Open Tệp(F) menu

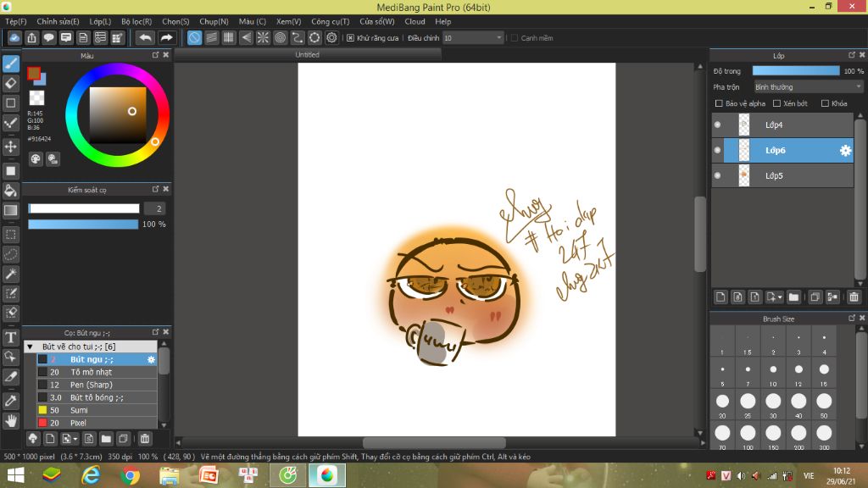pyautogui.click(x=15, y=21)
